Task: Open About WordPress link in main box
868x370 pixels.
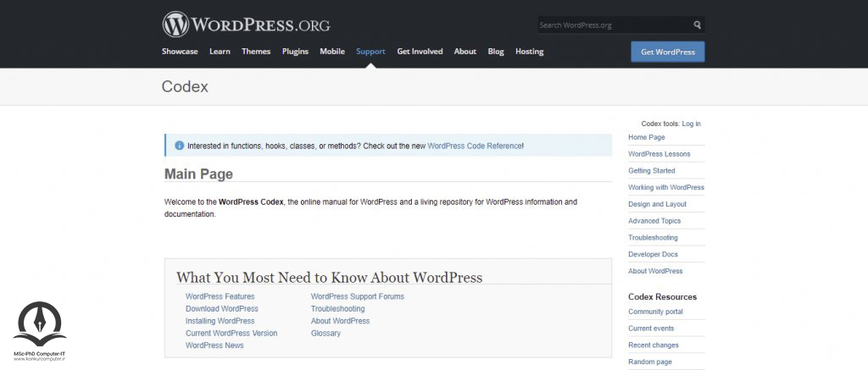Action: 341,321
